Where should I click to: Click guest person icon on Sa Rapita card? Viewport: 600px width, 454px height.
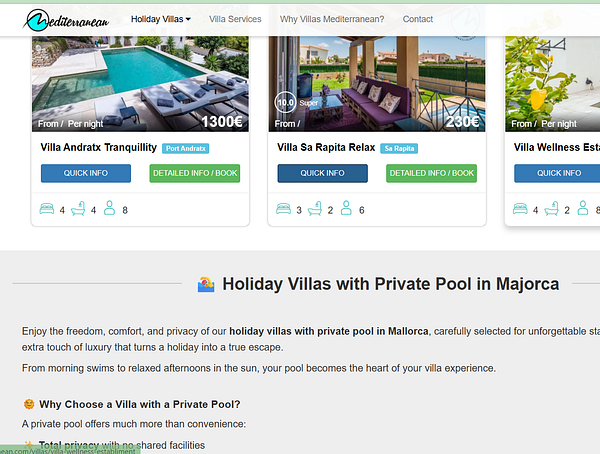[346, 208]
